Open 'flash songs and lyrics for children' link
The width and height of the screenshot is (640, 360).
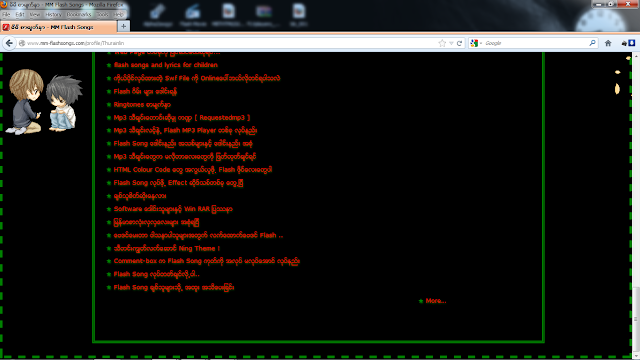coord(166,65)
